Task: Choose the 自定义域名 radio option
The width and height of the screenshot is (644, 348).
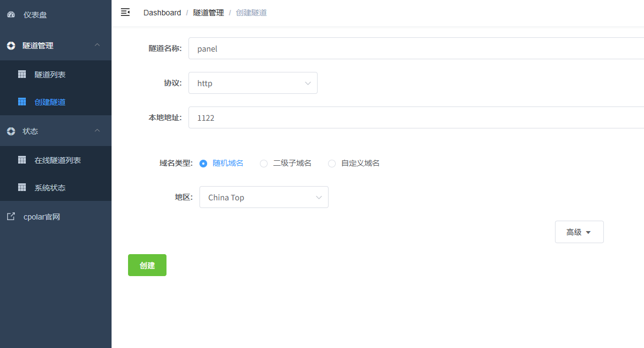Action: [332, 164]
